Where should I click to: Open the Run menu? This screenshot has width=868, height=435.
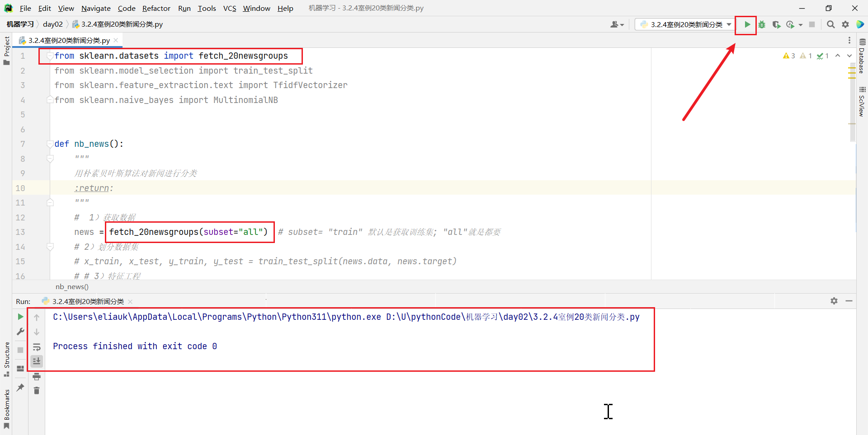[184, 8]
